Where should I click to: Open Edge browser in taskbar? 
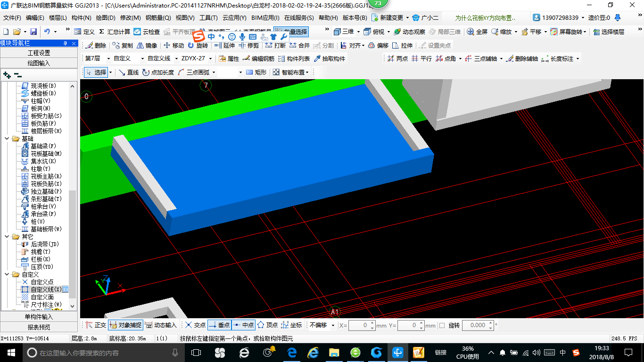(x=292, y=353)
